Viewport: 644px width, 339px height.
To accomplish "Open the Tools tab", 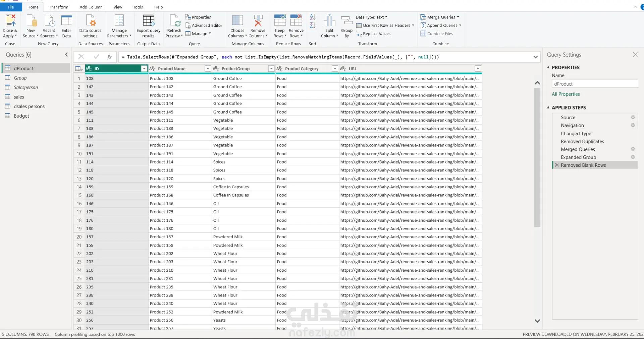I will (138, 7).
